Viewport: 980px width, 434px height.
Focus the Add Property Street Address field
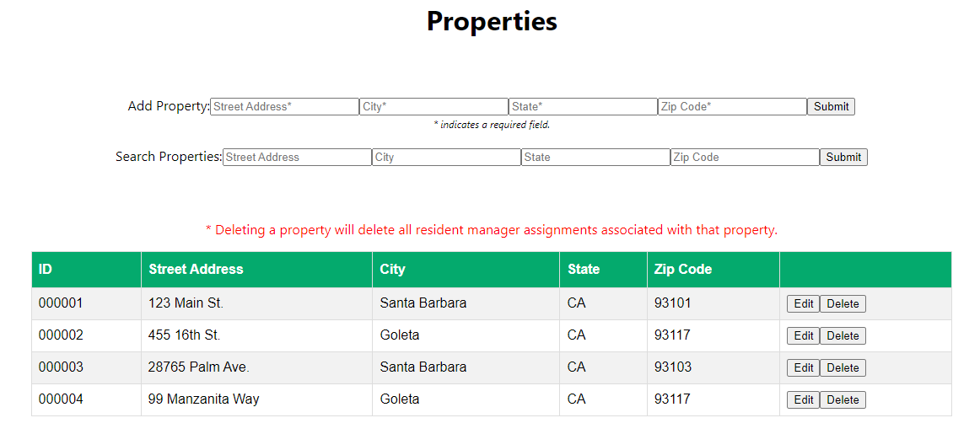284,107
